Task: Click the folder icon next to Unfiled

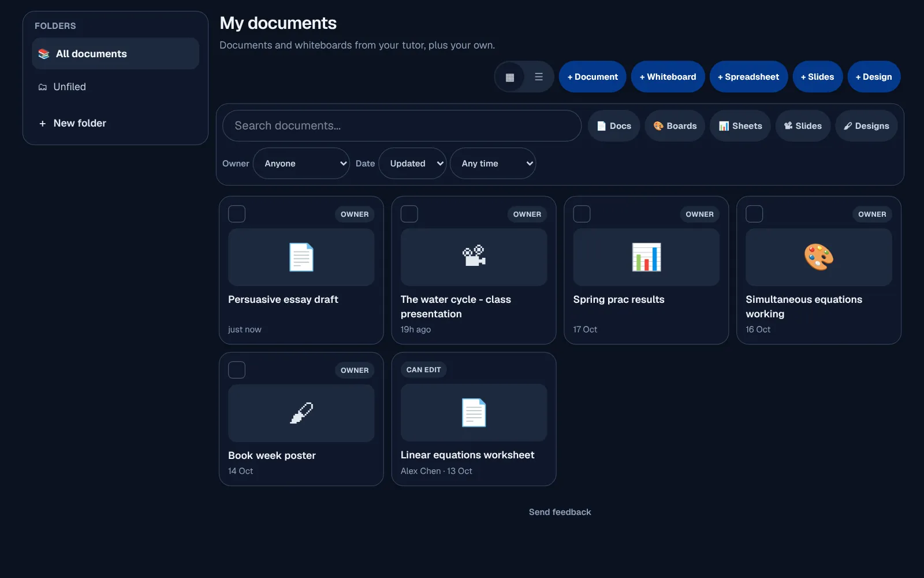Action: 43,87
